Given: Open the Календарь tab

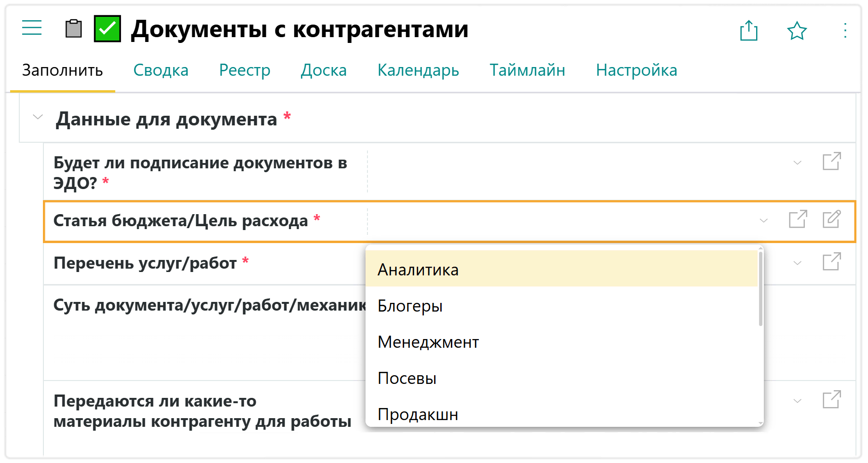Looking at the screenshot, I should click(418, 70).
